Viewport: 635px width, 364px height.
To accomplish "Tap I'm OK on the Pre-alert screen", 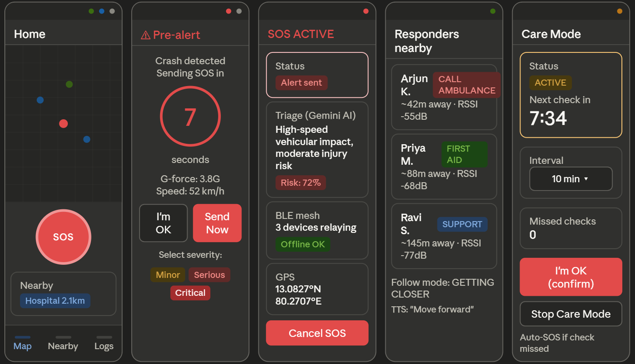I will (x=164, y=223).
